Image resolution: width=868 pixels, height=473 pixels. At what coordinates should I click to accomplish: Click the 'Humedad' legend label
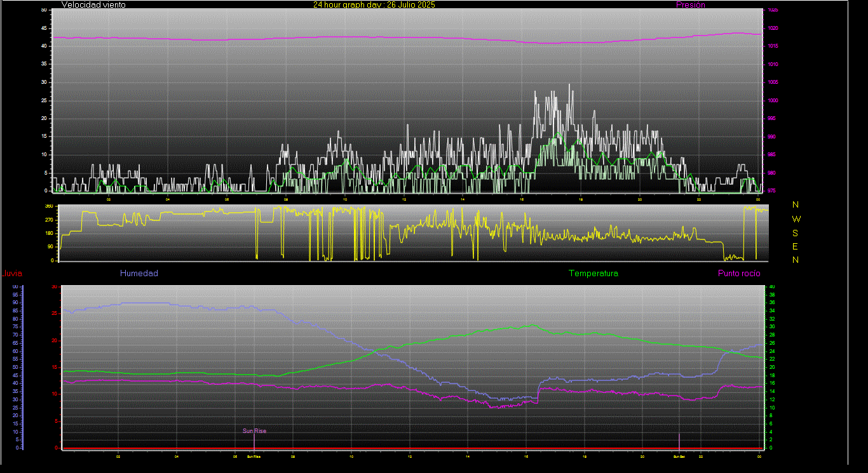(x=139, y=274)
